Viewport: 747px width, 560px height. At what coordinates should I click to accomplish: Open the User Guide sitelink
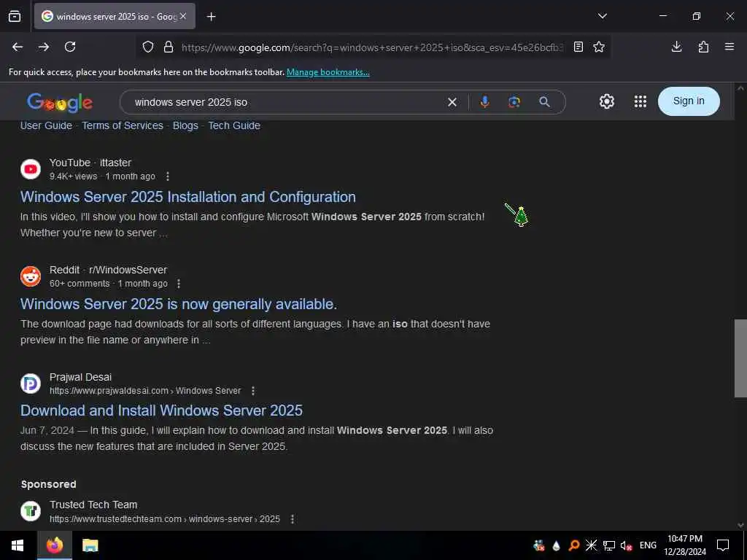(x=46, y=125)
